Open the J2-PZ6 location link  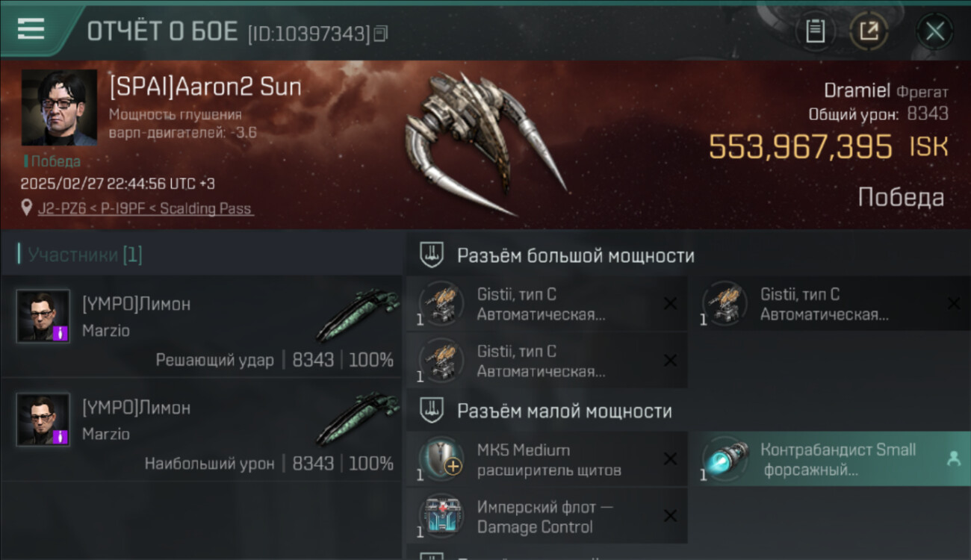tap(146, 208)
